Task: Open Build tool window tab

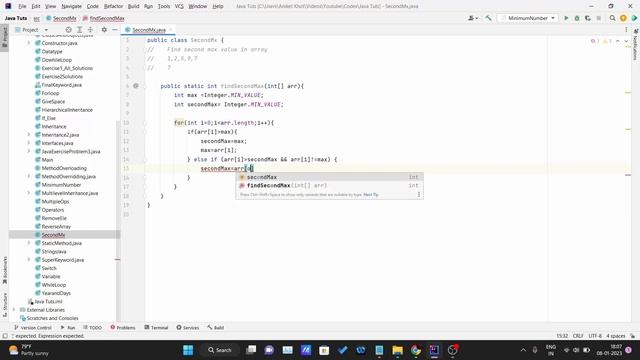Action: pyautogui.click(x=216, y=327)
